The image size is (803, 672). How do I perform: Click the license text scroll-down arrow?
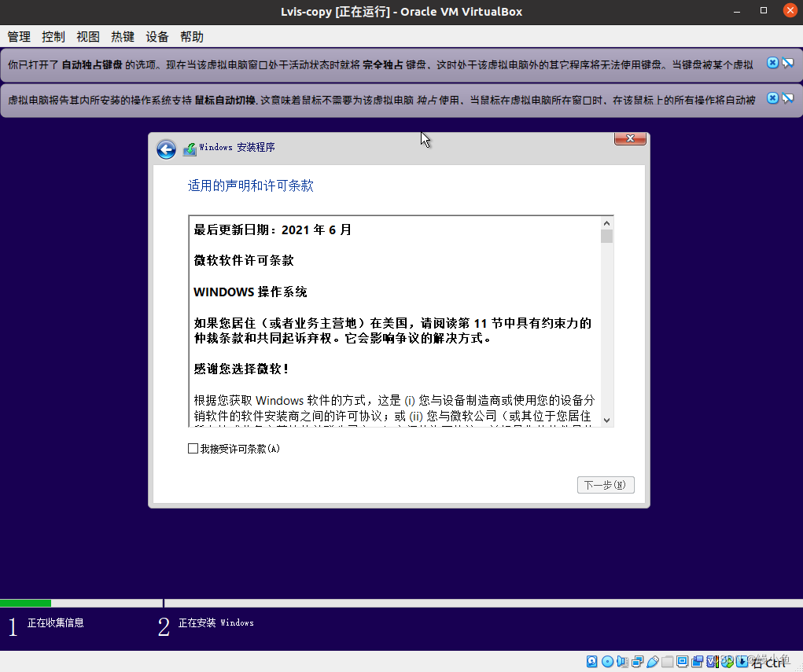(x=606, y=420)
